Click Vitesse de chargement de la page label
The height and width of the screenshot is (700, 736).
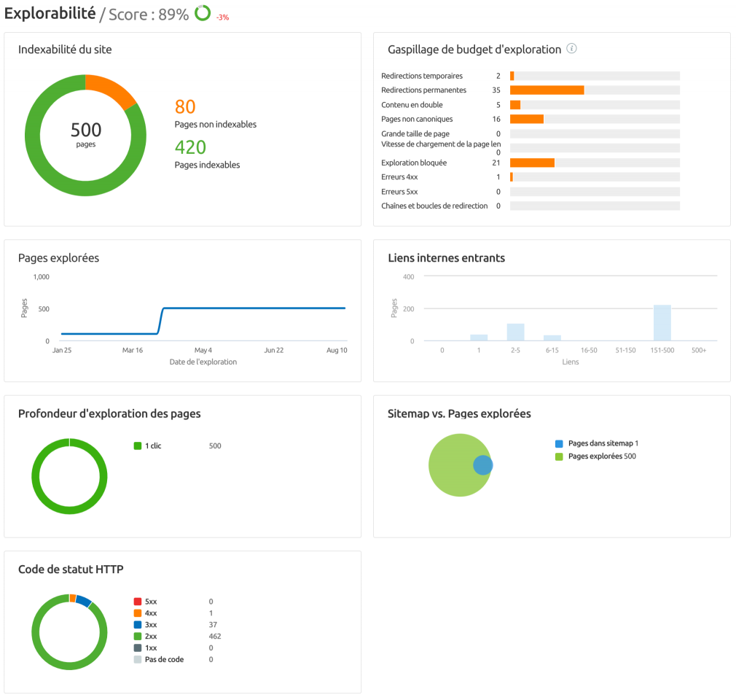pyautogui.click(x=441, y=144)
